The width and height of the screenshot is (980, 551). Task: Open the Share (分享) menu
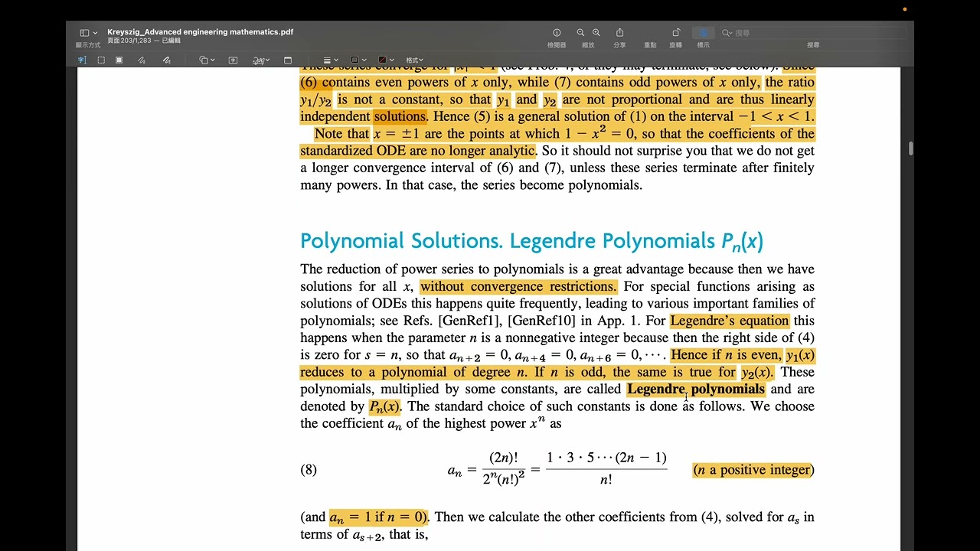619,33
